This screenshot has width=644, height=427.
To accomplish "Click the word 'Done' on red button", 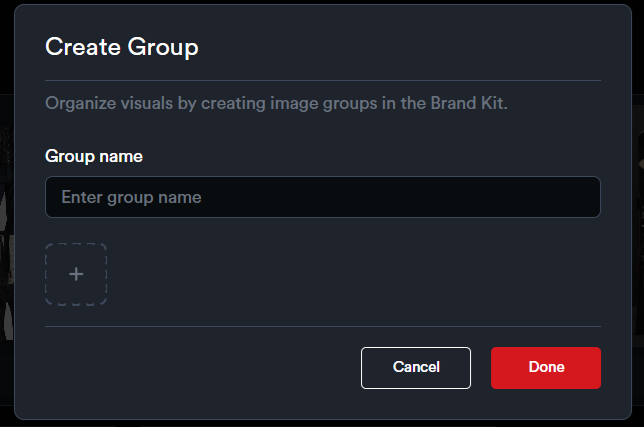I will click(546, 367).
